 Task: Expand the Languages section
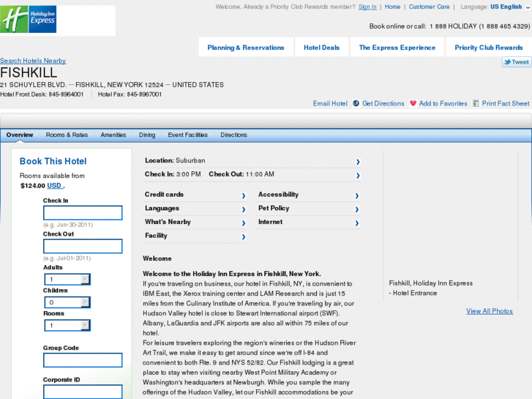coord(195,209)
